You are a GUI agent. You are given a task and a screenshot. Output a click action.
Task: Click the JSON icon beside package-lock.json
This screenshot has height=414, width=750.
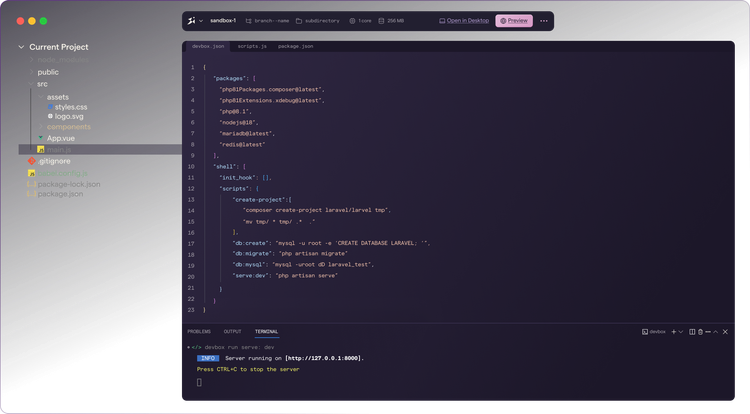pyautogui.click(x=32, y=184)
